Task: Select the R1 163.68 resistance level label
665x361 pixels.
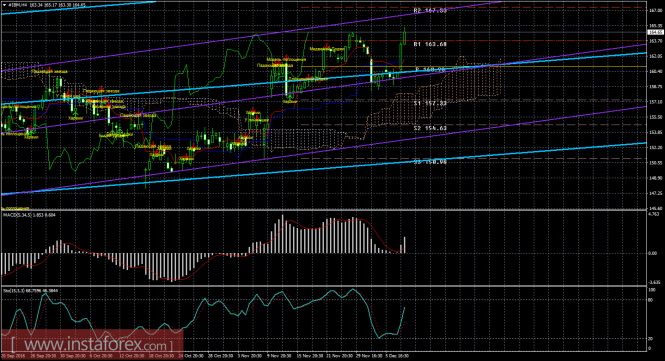Action: pos(430,44)
